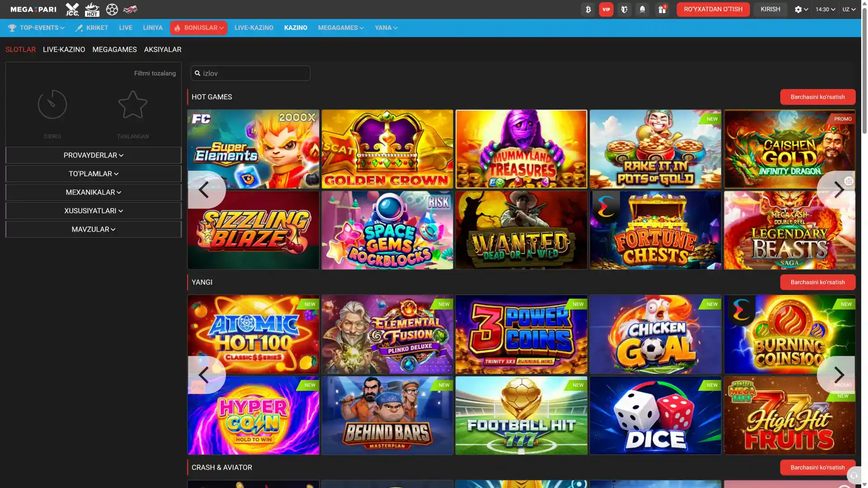Image resolution: width=868 pixels, height=488 pixels.
Task: Open the Sizzling Blaze game thumbnail
Action: (253, 230)
